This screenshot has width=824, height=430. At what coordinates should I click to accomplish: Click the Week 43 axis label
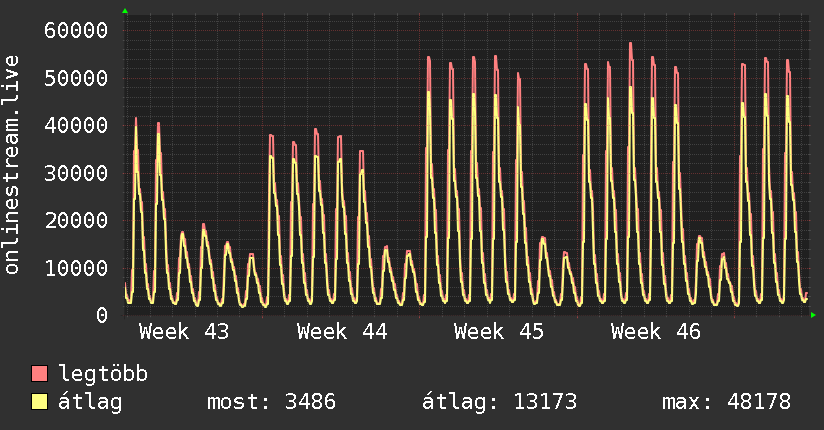184,332
